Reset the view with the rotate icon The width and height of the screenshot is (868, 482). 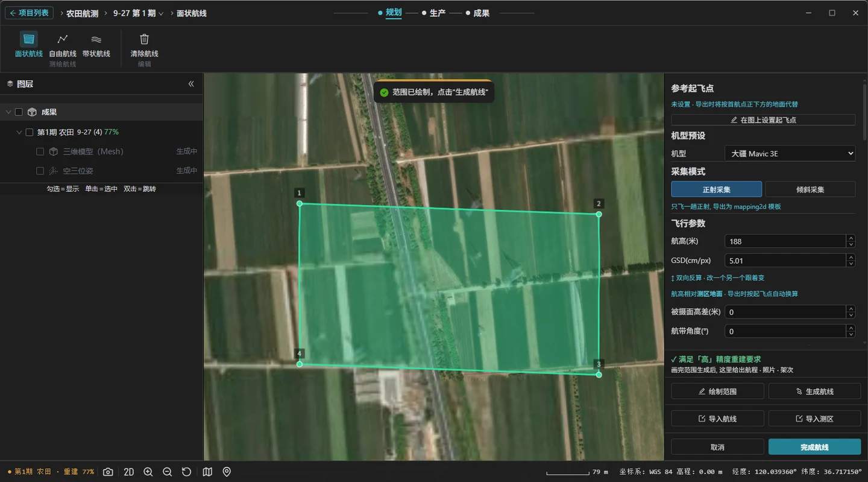(x=187, y=472)
